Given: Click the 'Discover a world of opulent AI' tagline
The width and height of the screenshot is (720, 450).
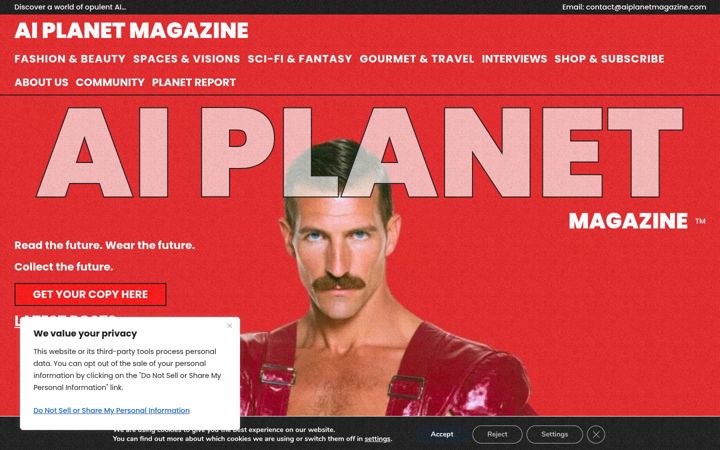Looking at the screenshot, I should (70, 7).
